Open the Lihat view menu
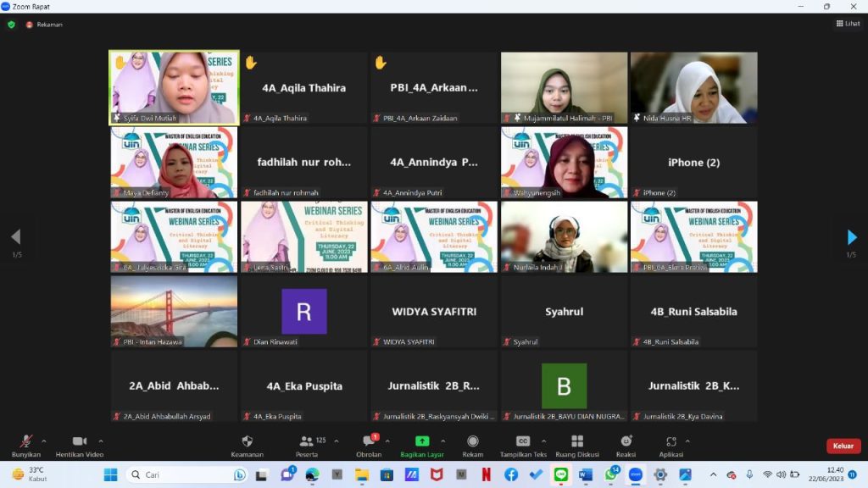Screen dimensions: 868x488 coord(848,24)
